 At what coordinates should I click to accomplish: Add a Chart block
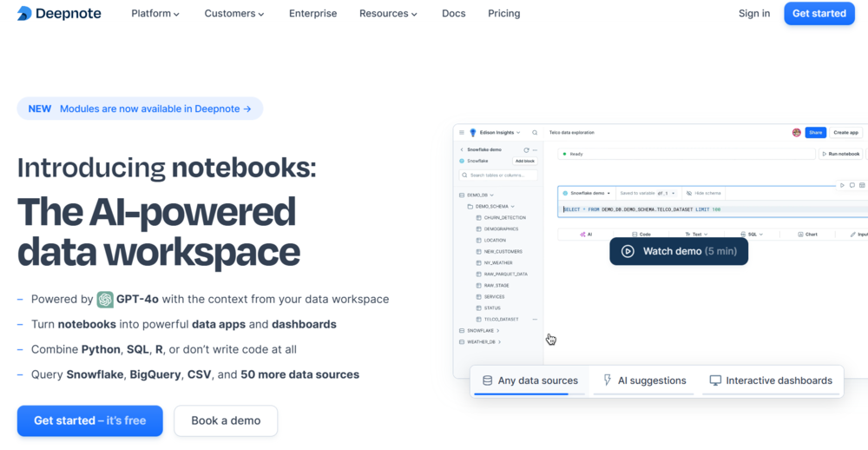point(807,235)
